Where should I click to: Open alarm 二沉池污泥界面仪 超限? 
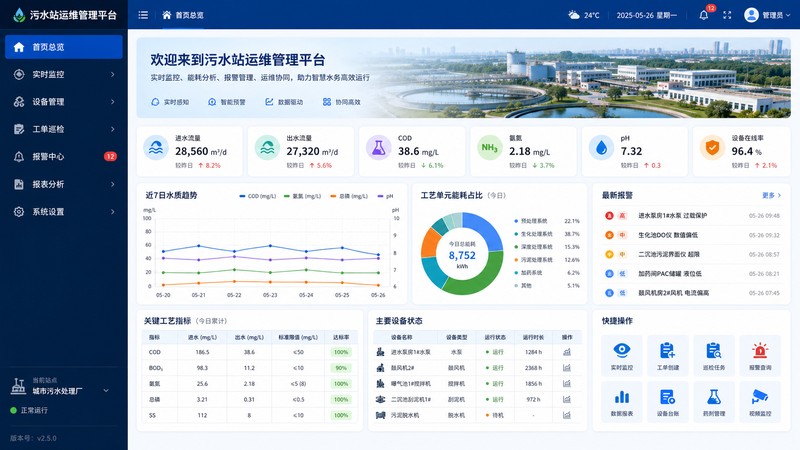(691, 254)
